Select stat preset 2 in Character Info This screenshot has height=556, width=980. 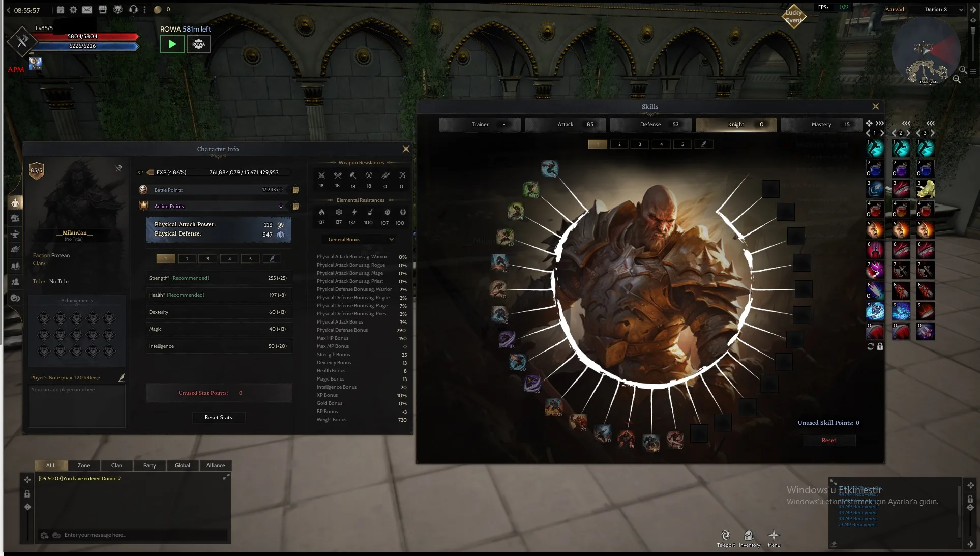pyautogui.click(x=187, y=259)
